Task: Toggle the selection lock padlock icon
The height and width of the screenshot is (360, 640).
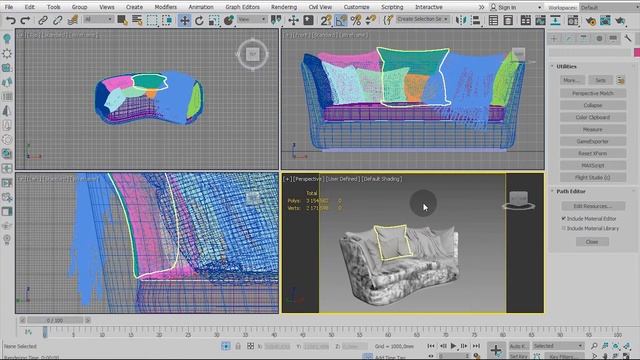Action: tap(238, 346)
